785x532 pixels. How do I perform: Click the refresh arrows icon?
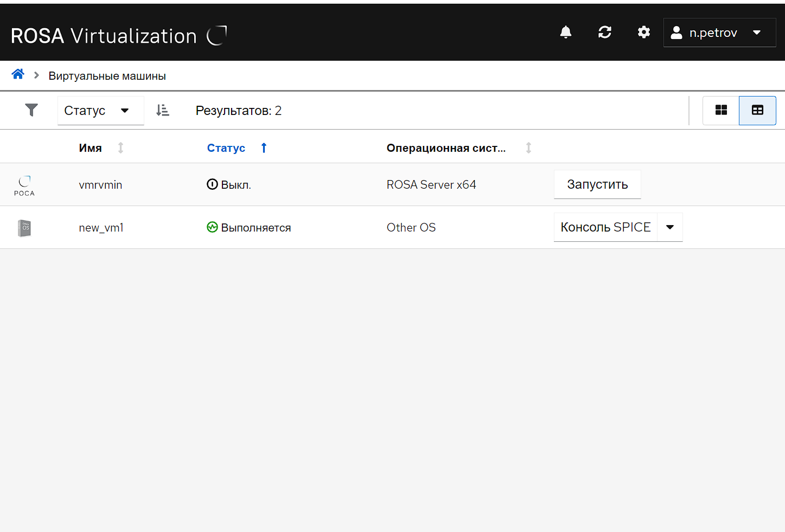(604, 33)
